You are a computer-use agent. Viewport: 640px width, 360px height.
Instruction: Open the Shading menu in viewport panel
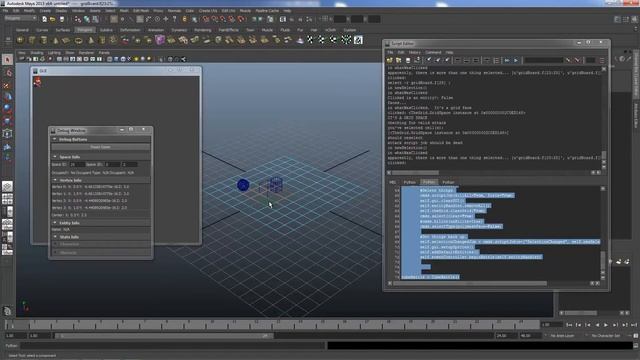tap(36, 53)
